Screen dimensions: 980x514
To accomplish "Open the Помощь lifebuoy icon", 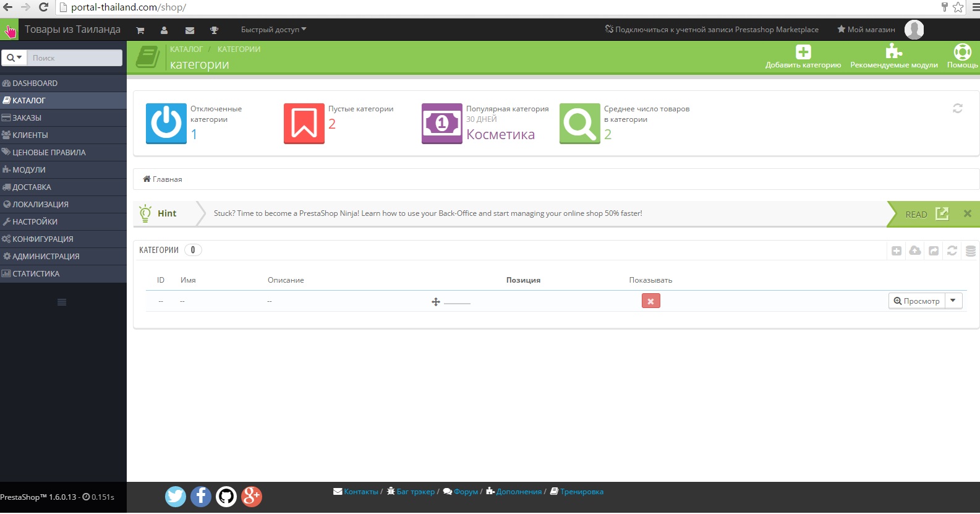I will pos(962,51).
